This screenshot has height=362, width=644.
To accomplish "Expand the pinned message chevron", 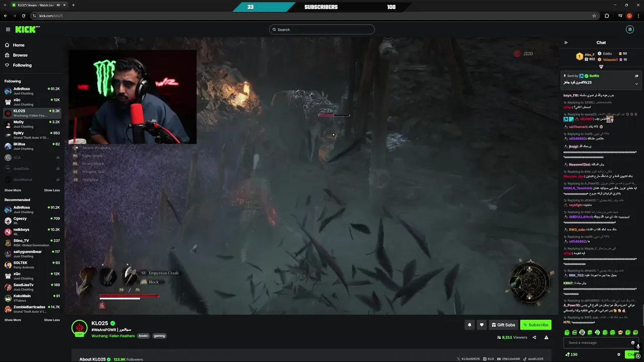I will [636, 83].
